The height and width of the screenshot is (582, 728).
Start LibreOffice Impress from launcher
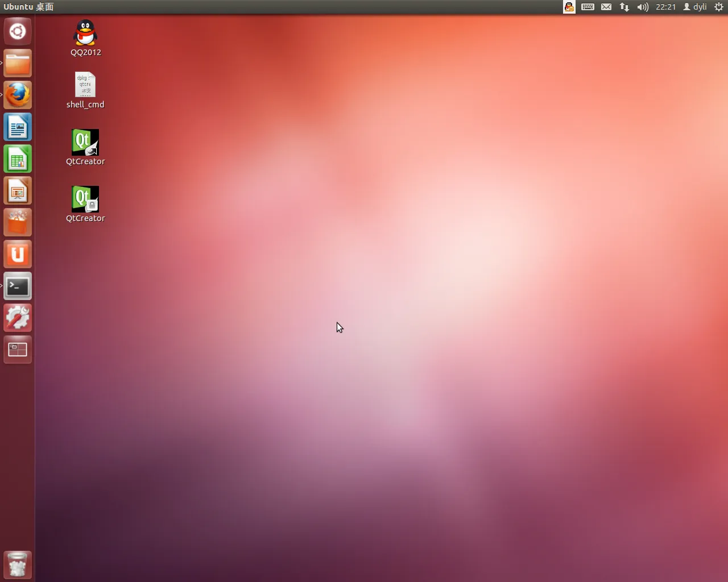[18, 191]
